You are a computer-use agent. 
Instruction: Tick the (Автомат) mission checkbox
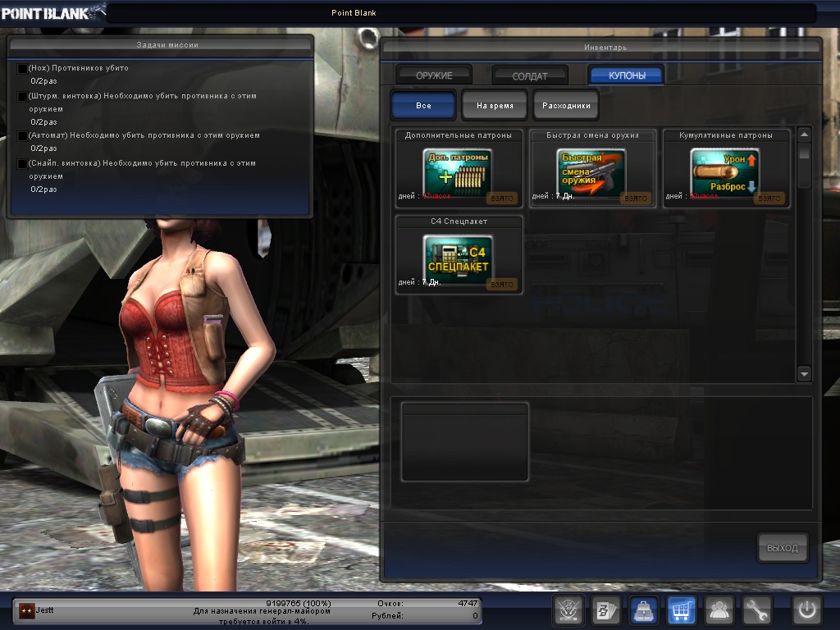(22, 136)
